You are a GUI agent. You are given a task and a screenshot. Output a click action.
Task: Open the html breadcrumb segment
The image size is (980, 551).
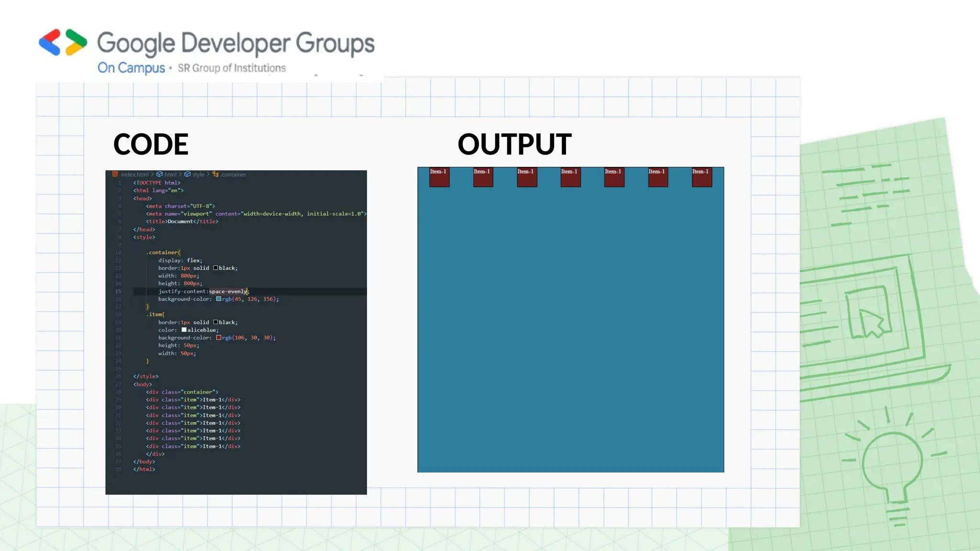click(x=170, y=175)
